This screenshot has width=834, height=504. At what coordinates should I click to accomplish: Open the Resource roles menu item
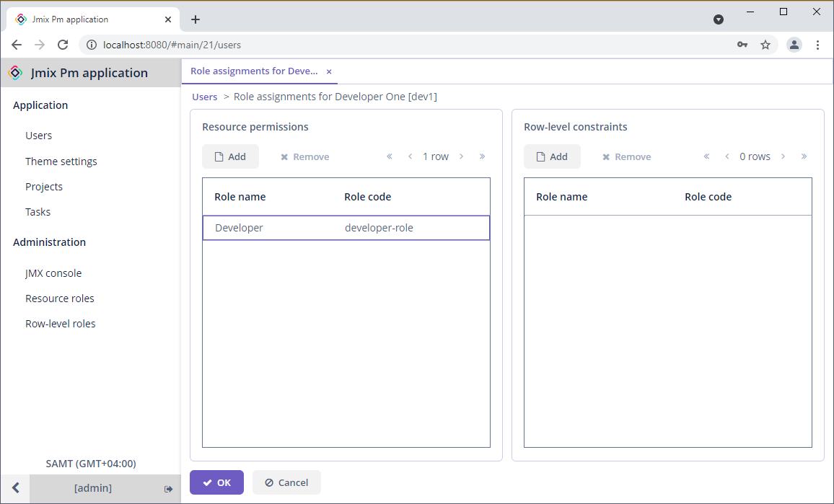(60, 299)
